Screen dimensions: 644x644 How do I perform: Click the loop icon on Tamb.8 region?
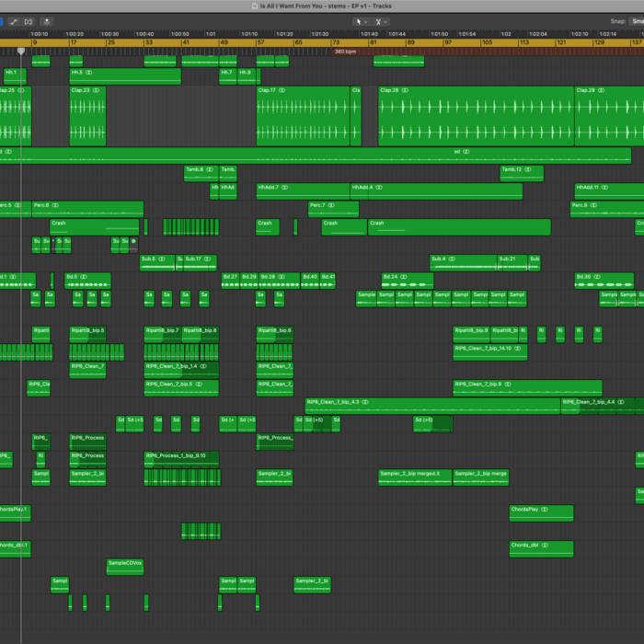click(x=210, y=169)
